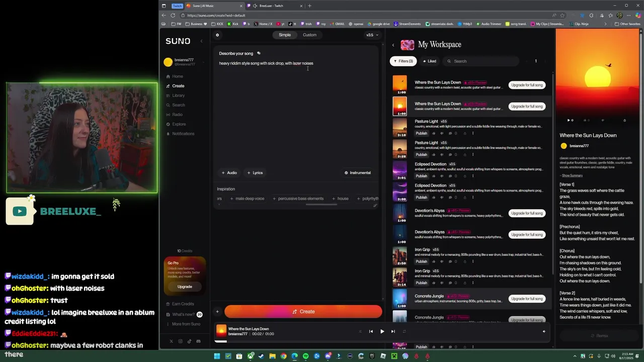The height and width of the screenshot is (362, 644).
Task: Expand the bookmarks overflow chevron
Action: [x=605, y=24]
